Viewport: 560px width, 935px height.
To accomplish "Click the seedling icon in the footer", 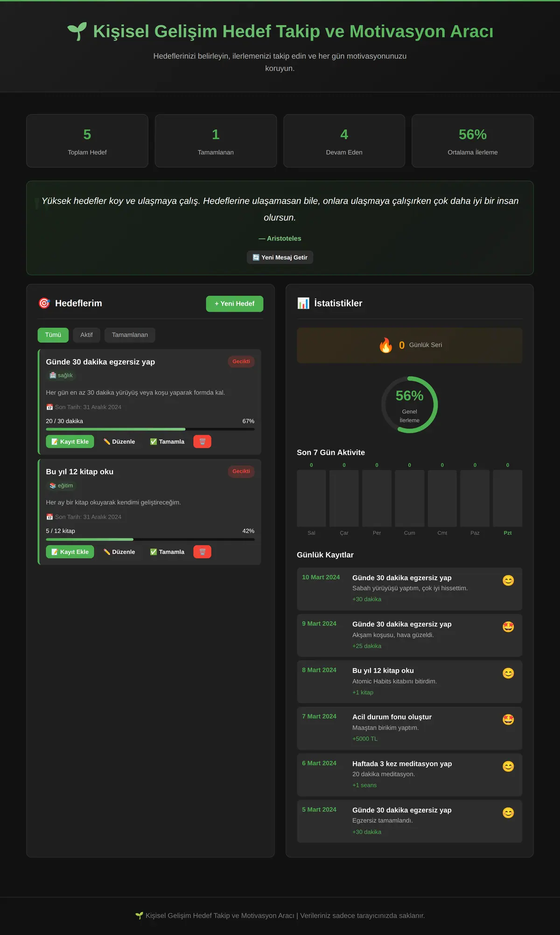I will click(139, 916).
